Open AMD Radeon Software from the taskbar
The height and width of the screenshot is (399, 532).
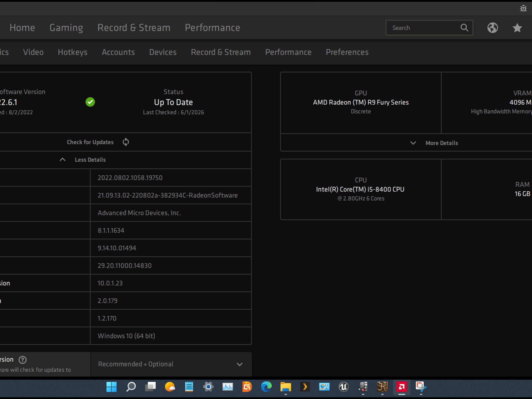point(402,387)
